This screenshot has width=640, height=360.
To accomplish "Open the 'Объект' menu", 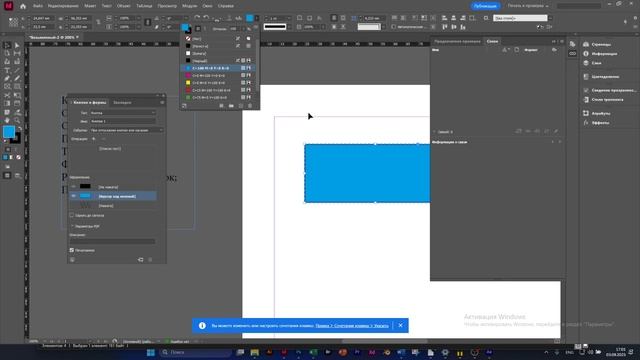I will click(124, 6).
